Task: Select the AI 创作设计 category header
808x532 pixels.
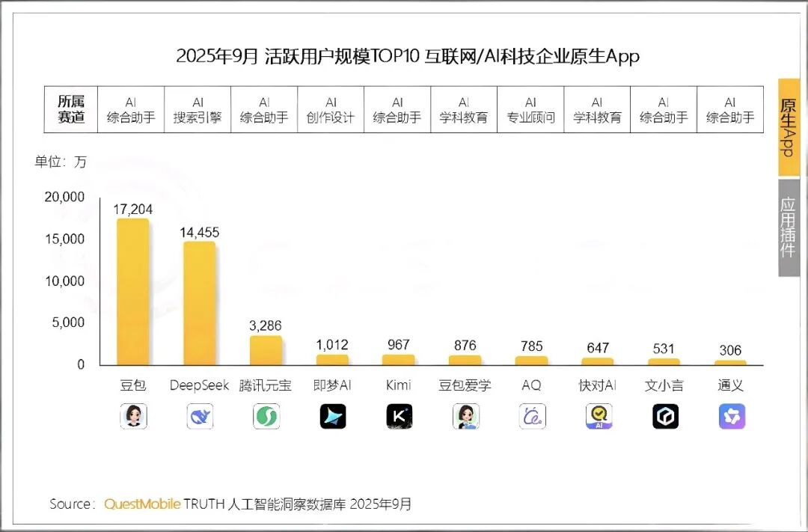Action: point(330,109)
